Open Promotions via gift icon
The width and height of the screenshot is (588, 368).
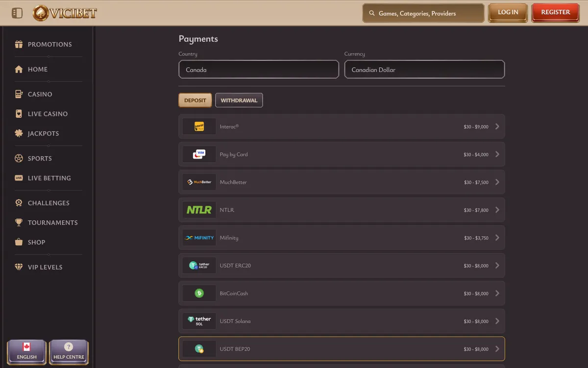tap(19, 44)
